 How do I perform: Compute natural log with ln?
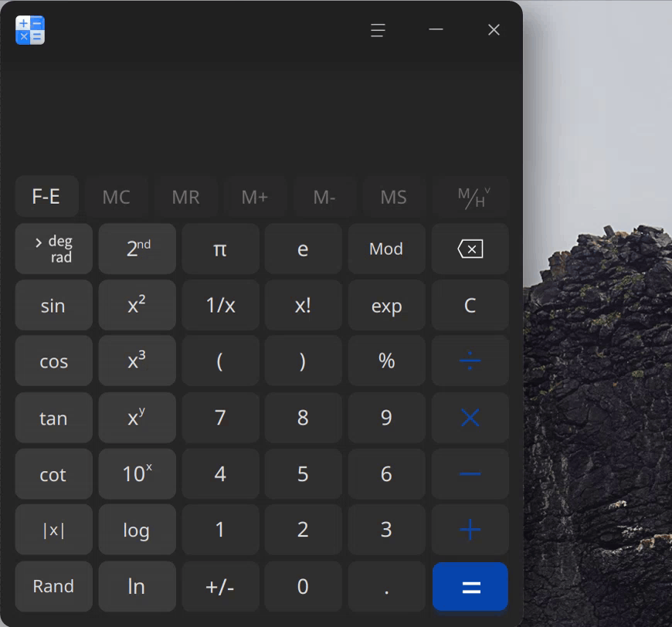pos(137,586)
